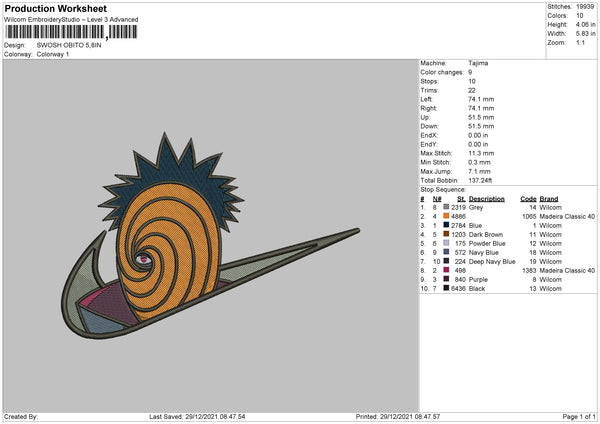Select the 'Purple' description text
The width and height of the screenshot is (600, 424).
(478, 280)
